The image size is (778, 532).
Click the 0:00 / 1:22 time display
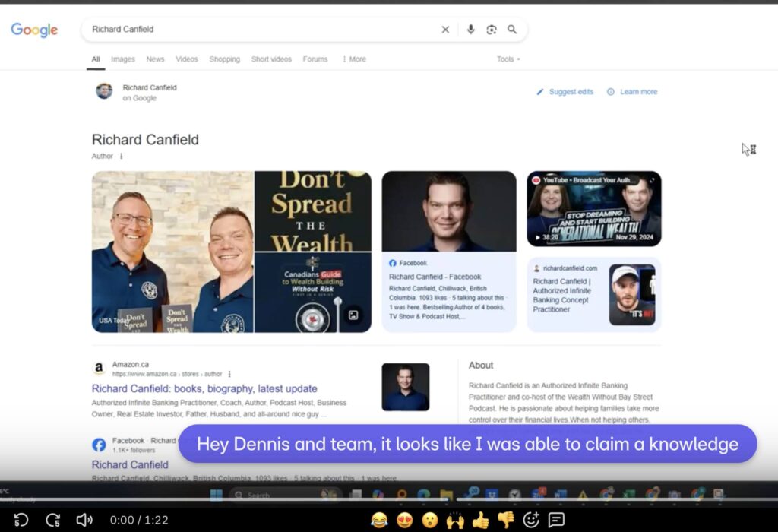coord(140,520)
